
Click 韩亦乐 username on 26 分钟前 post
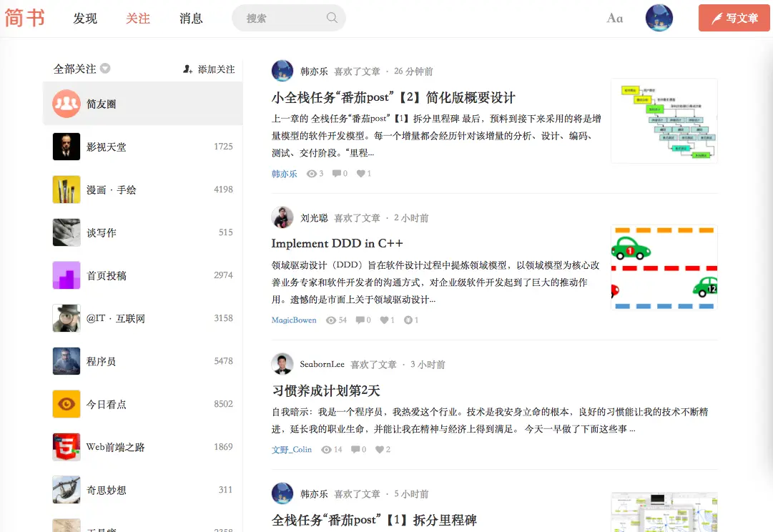pyautogui.click(x=314, y=72)
